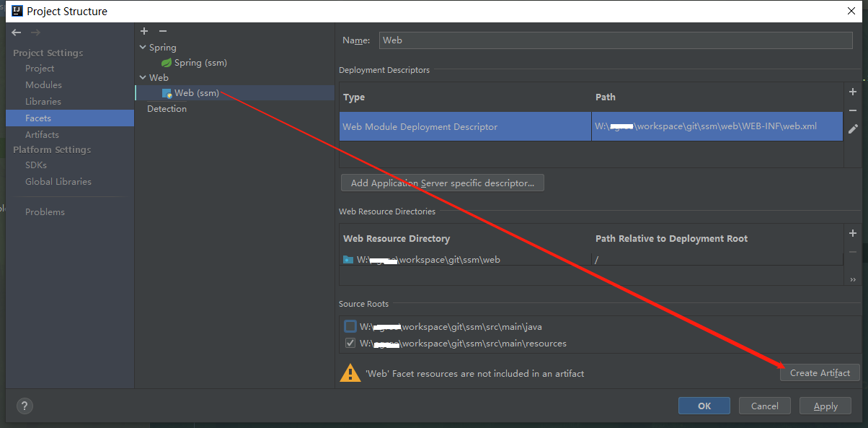
Task: Click the Create Artifact button
Action: tap(820, 373)
